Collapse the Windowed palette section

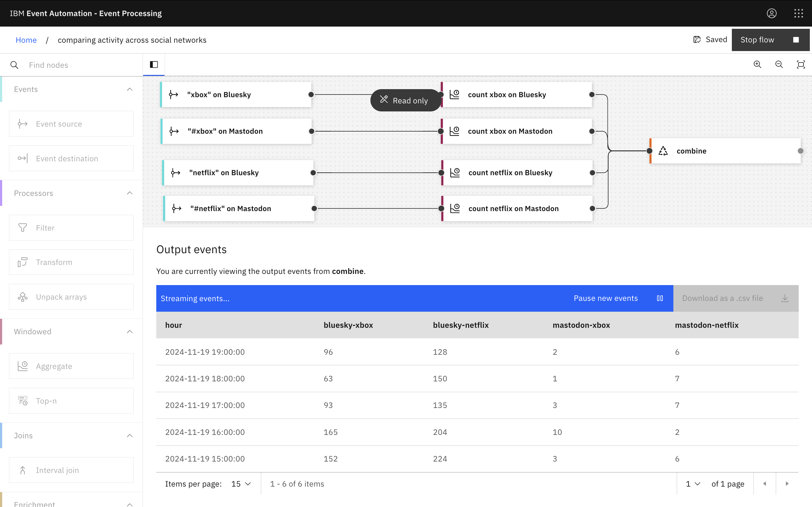129,331
